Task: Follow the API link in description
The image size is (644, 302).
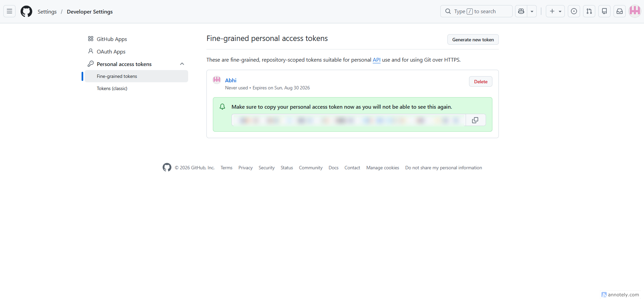Action: pos(377,60)
